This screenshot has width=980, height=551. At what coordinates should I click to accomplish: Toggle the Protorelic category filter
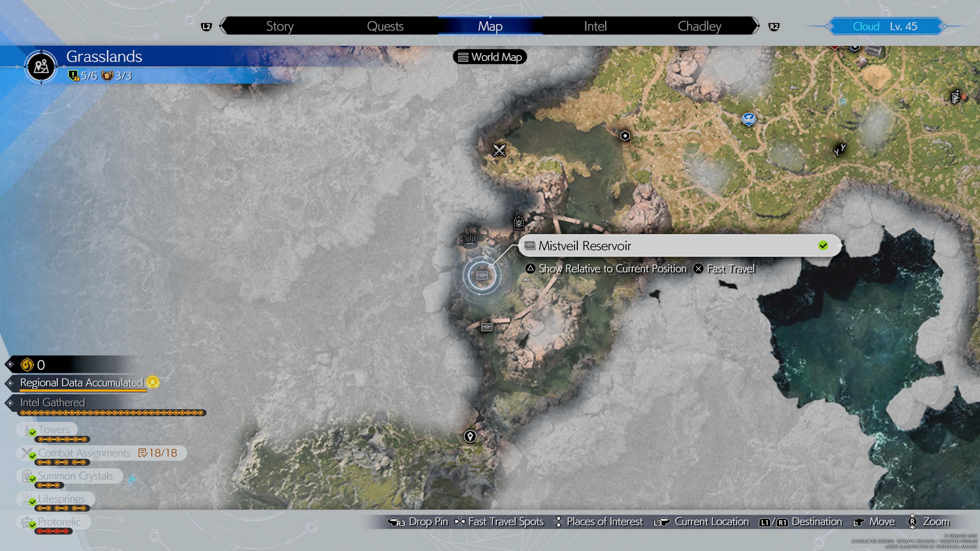point(53,522)
